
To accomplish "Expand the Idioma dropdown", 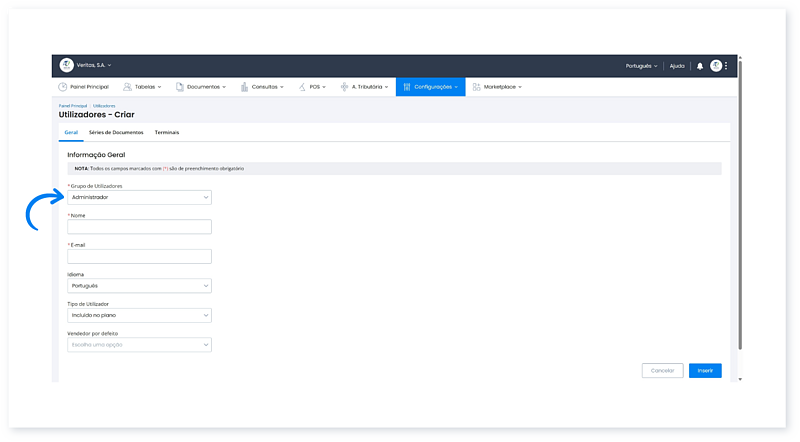I will [139, 286].
